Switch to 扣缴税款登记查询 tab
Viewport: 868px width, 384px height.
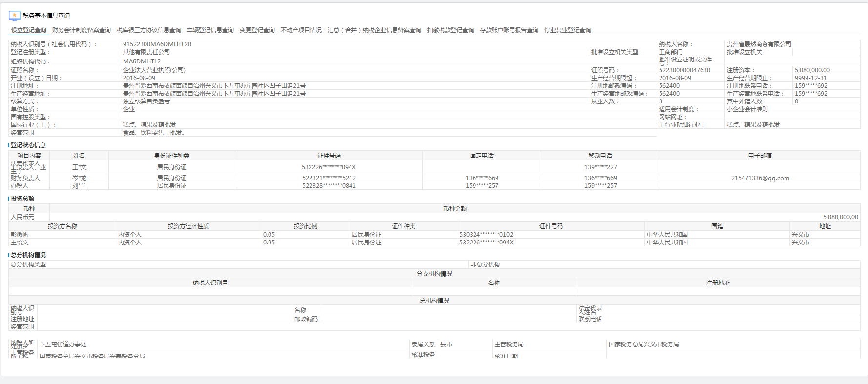451,30
